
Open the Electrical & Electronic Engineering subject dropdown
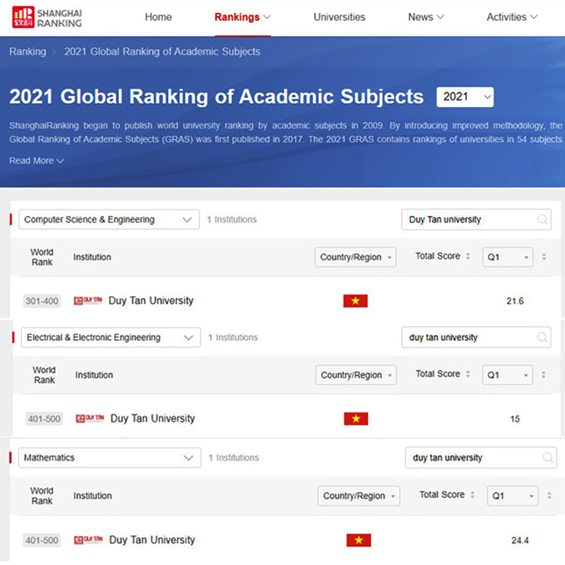click(111, 337)
